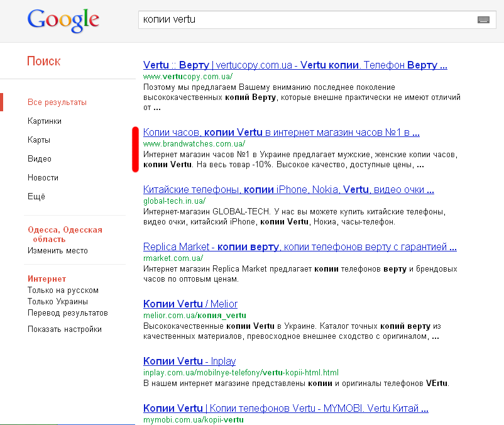The height and width of the screenshot is (425, 504).
Task: Filter results 'Только Украины'
Action: click(58, 302)
